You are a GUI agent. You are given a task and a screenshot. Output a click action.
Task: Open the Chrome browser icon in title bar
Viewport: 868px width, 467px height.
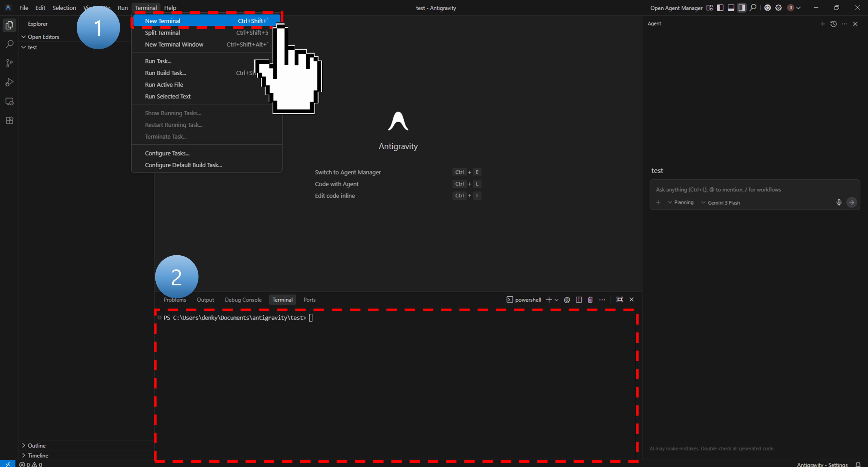[768, 8]
